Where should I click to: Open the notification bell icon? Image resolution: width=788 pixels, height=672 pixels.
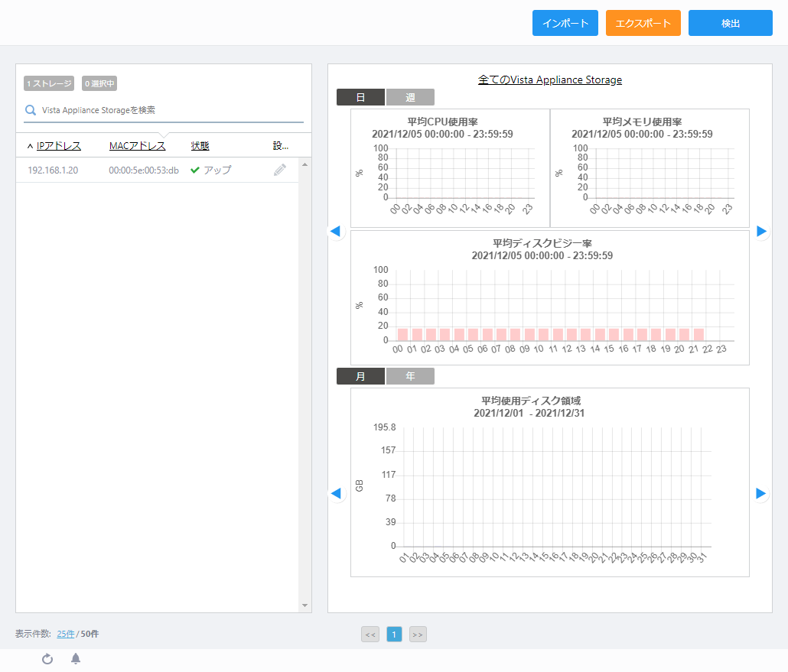point(76,658)
